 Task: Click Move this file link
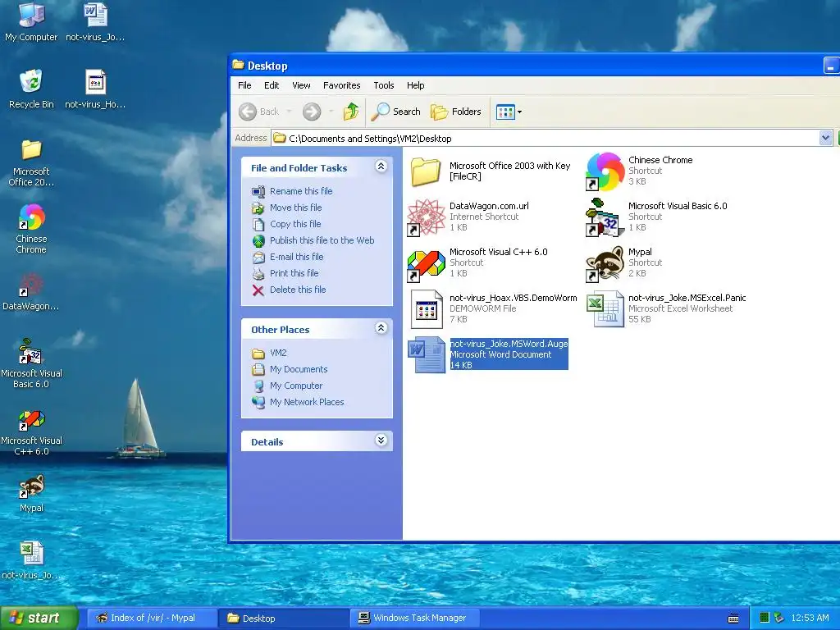(295, 208)
